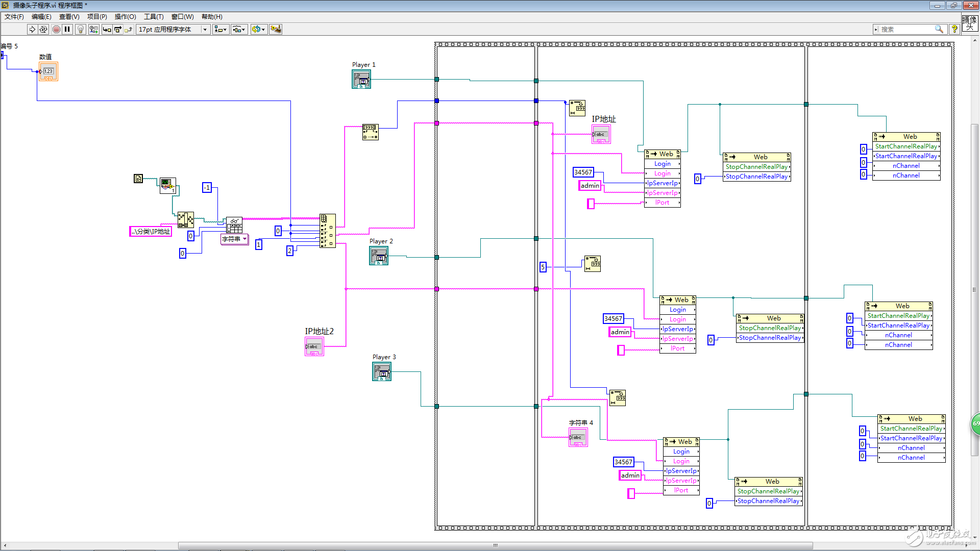The height and width of the screenshot is (551, 980).
Task: Click the Clean Up Diagram button
Action: point(276,29)
